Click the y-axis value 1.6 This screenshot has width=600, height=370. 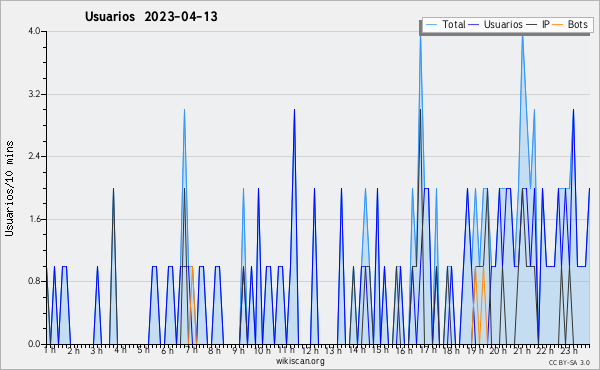pos(34,219)
